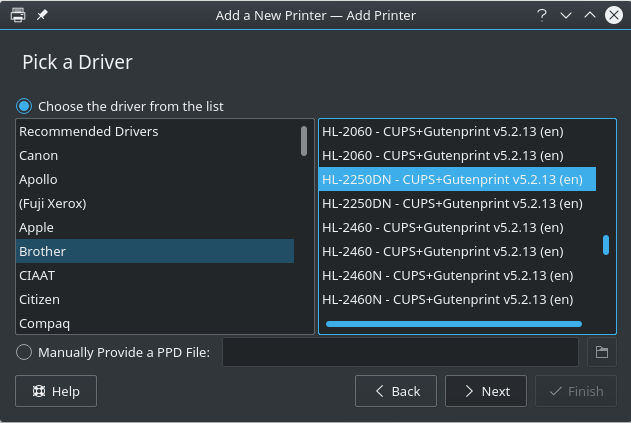Viewport: 631px width, 423px height.
Task: Select Recommended Drivers in manufacturer list
Action: click(x=155, y=132)
